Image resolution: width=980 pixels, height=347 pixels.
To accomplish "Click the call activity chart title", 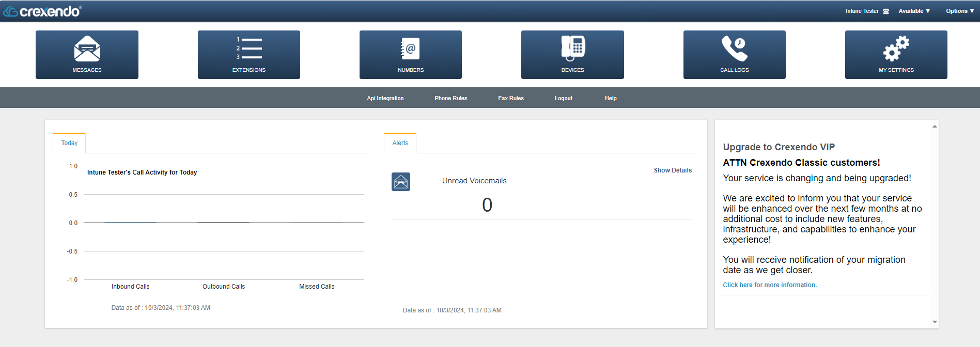I will coord(142,172).
